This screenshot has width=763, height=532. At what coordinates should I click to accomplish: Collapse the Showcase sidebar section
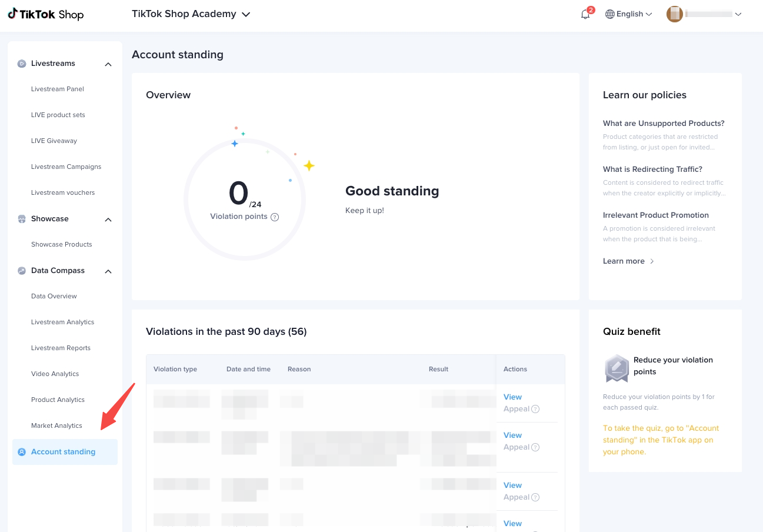coord(108,220)
